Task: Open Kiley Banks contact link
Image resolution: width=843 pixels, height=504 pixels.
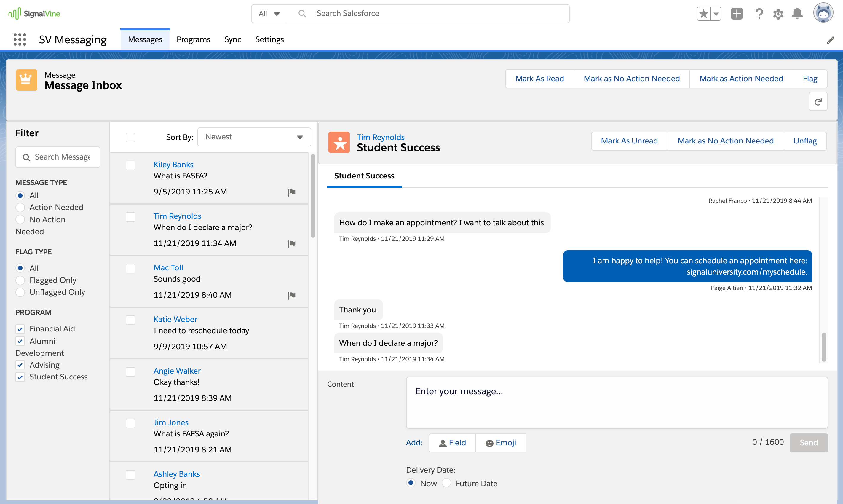Action: click(x=173, y=164)
